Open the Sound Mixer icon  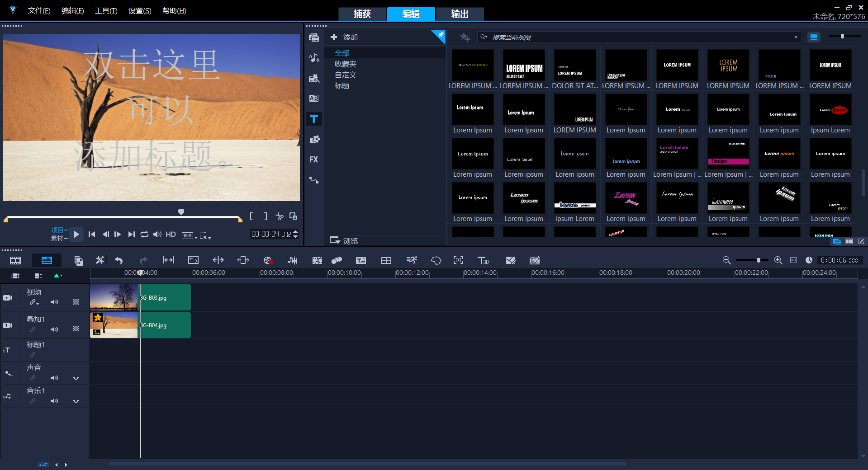click(293, 260)
